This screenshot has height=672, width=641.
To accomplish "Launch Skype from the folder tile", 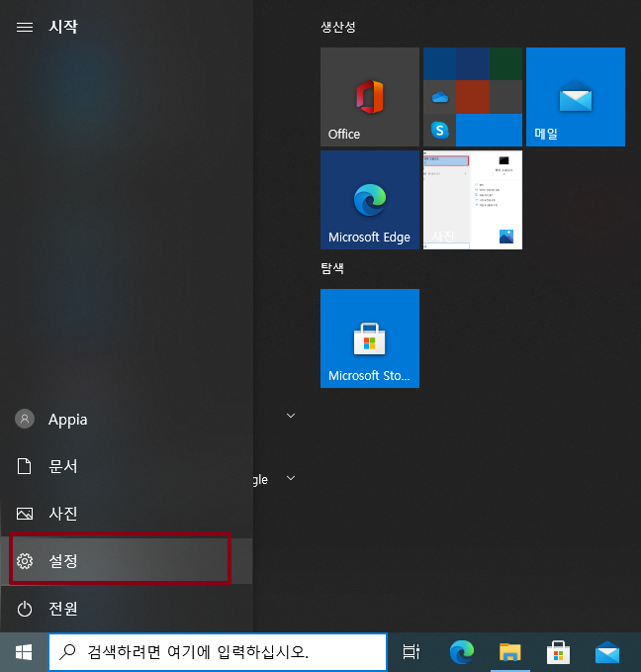I will [439, 130].
